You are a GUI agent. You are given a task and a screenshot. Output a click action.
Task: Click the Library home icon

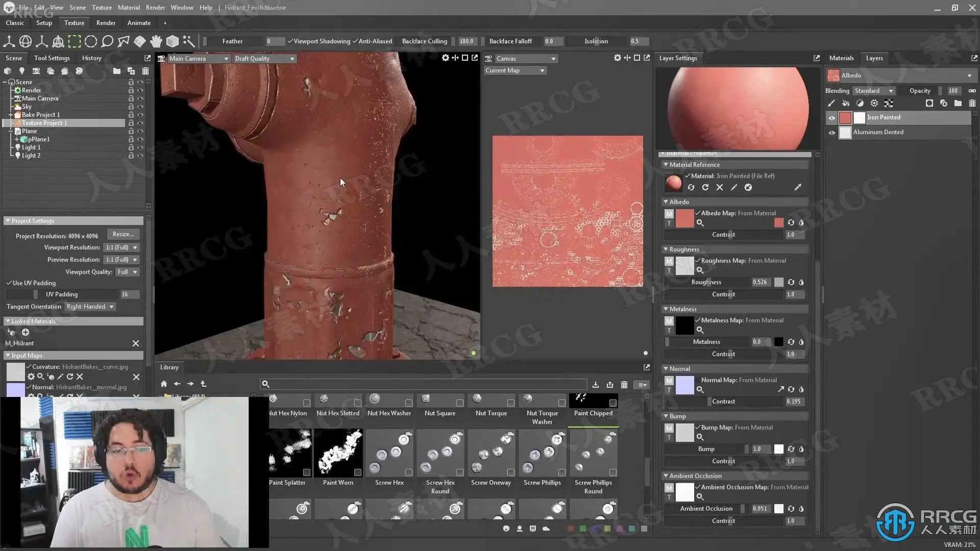[163, 384]
